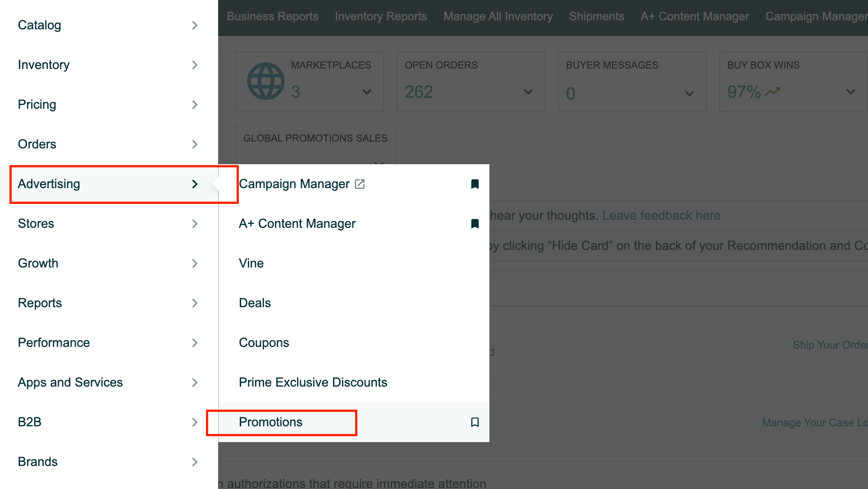This screenshot has height=489, width=868.
Task: Click the chevron arrow next to Inventory
Action: pyautogui.click(x=195, y=65)
